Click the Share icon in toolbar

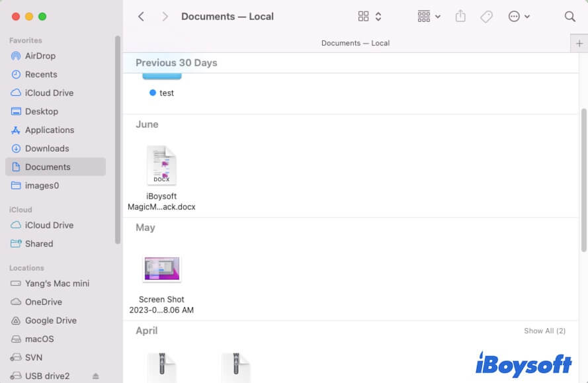coord(460,17)
